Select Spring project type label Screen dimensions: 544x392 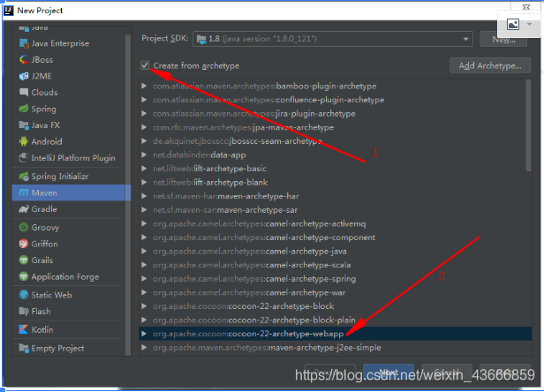coord(43,109)
